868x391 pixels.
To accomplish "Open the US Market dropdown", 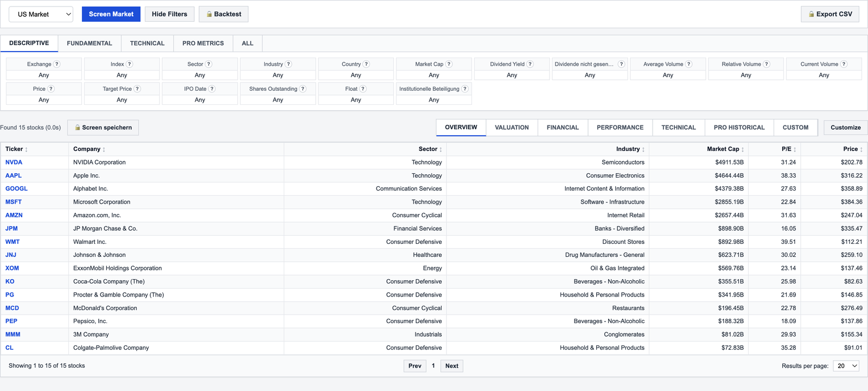I will (41, 14).
